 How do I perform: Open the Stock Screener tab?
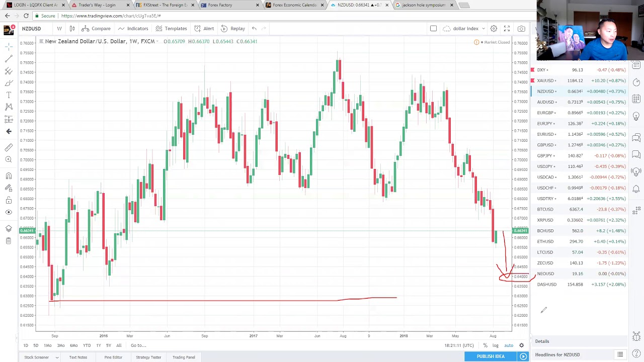click(x=36, y=357)
